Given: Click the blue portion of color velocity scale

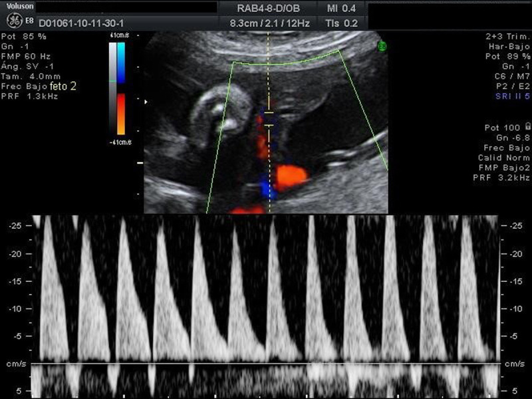Looking at the screenshot, I should point(121,62).
